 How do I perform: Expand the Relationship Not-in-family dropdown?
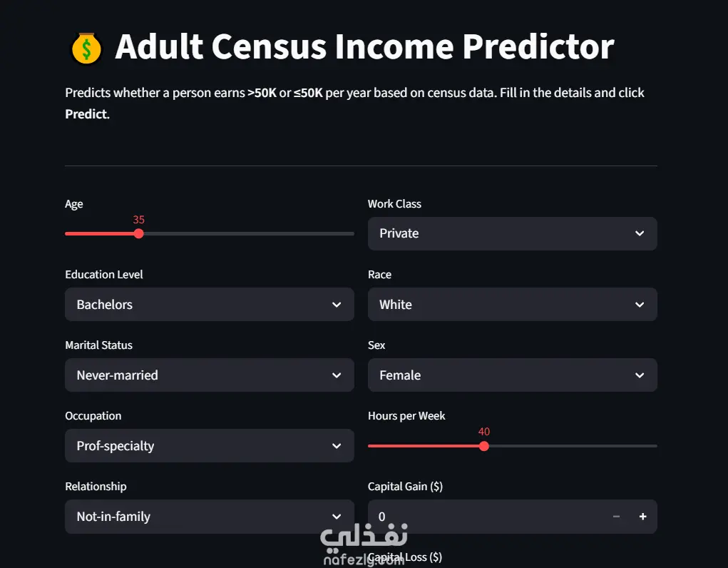(x=210, y=517)
